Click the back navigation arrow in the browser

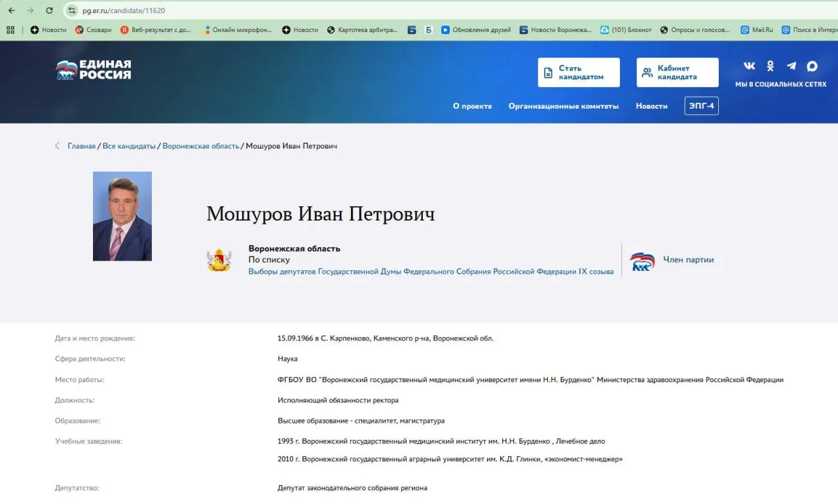click(x=13, y=10)
